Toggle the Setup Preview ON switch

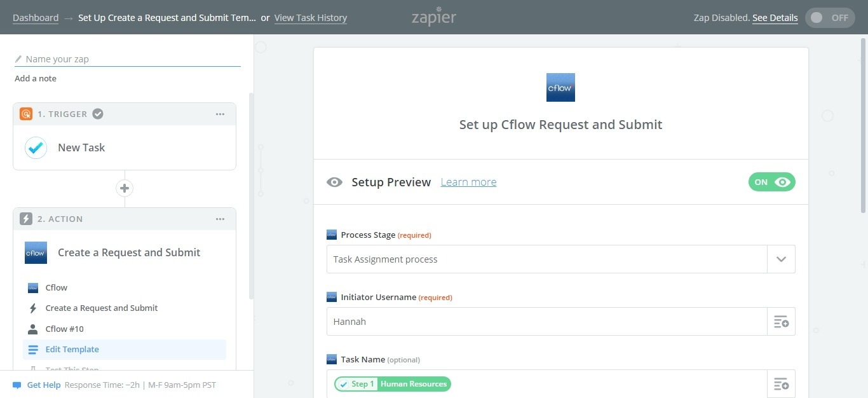point(772,182)
